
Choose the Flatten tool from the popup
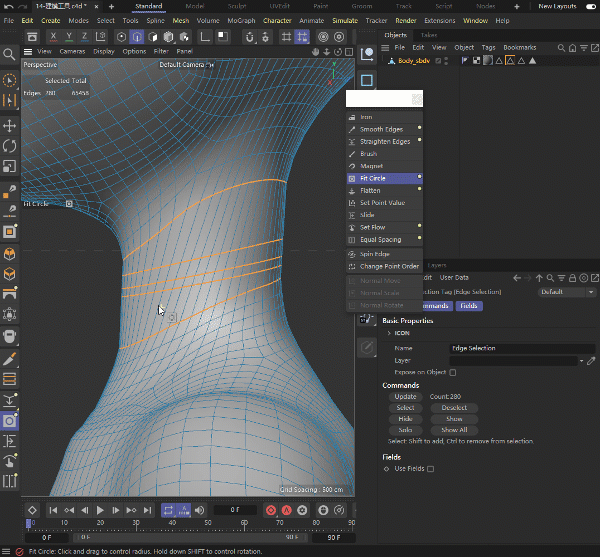370,190
